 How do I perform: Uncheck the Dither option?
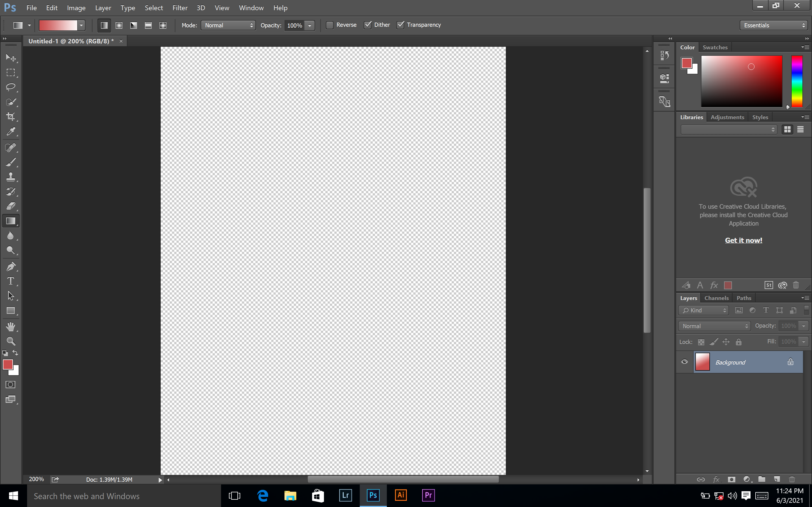click(368, 25)
